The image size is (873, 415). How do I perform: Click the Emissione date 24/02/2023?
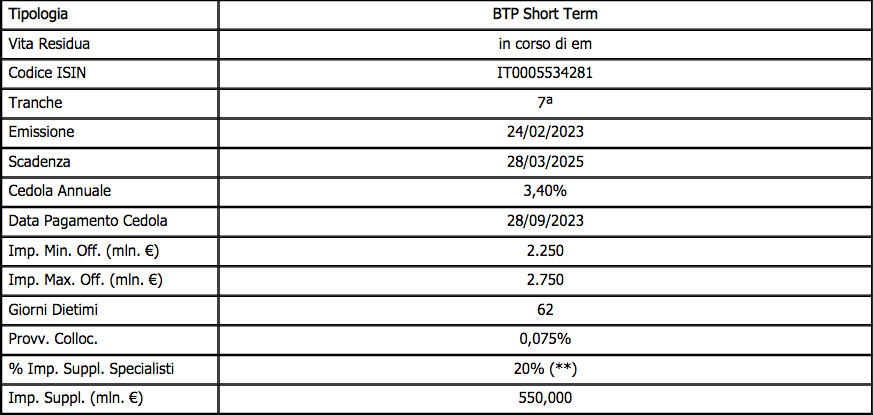545,132
